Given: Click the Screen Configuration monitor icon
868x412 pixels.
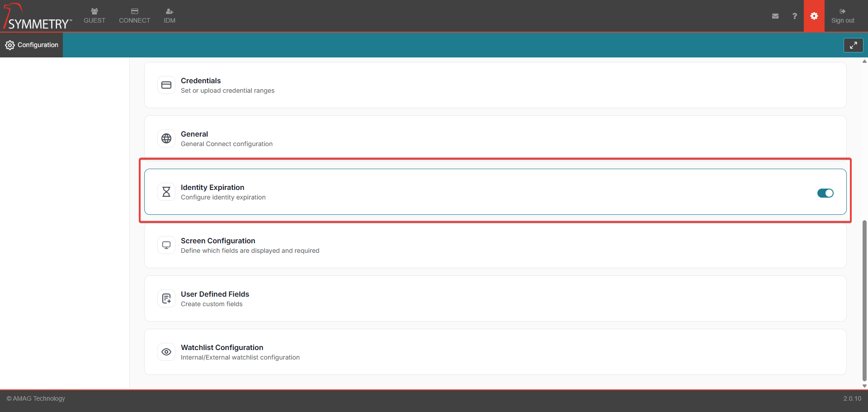Looking at the screenshot, I should [166, 245].
